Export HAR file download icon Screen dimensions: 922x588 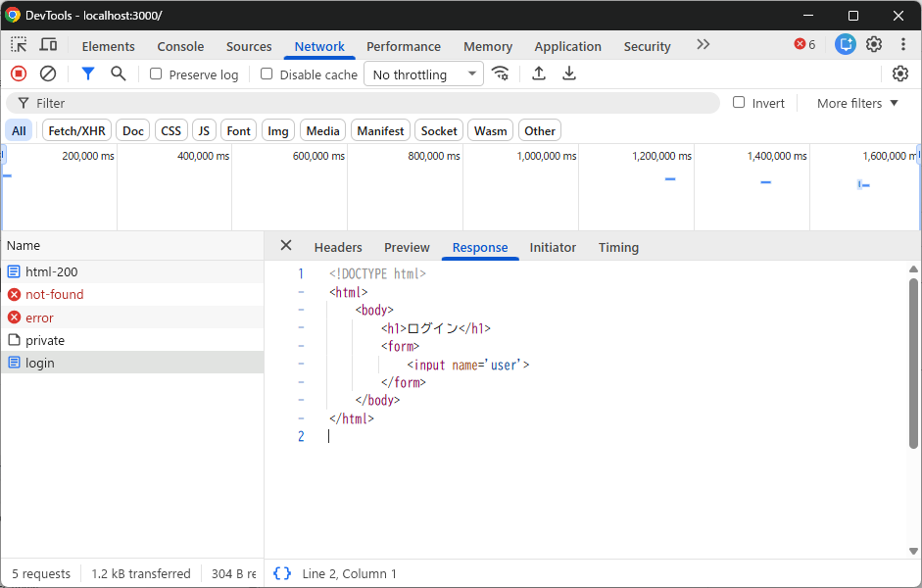coord(569,74)
